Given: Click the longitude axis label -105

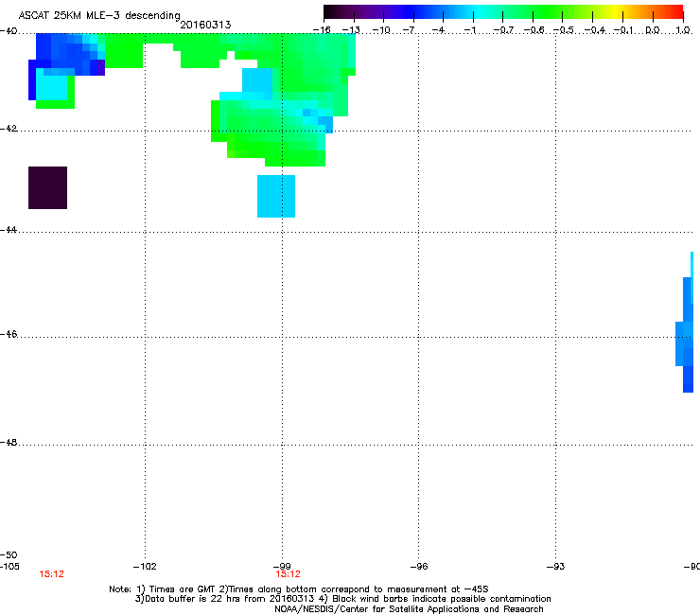Looking at the screenshot, I should pos(9,567).
